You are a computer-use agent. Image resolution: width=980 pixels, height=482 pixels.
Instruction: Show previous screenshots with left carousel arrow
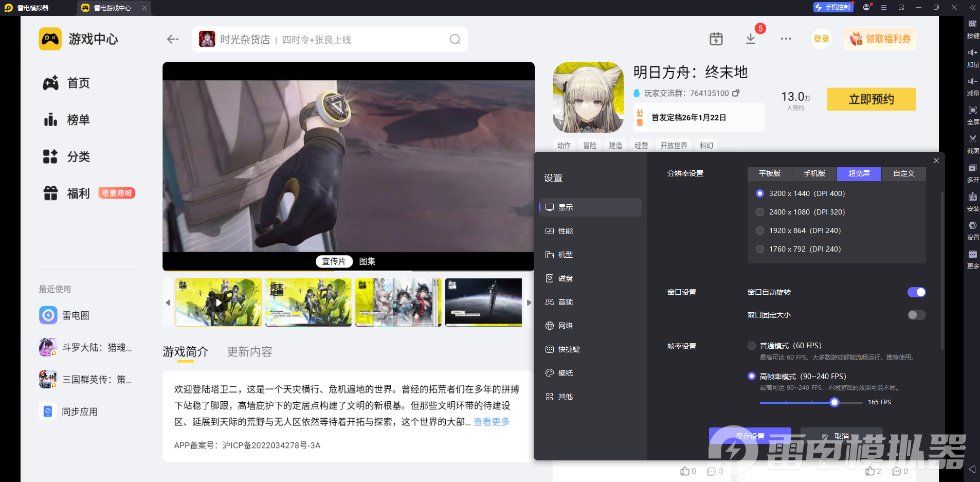(168, 302)
